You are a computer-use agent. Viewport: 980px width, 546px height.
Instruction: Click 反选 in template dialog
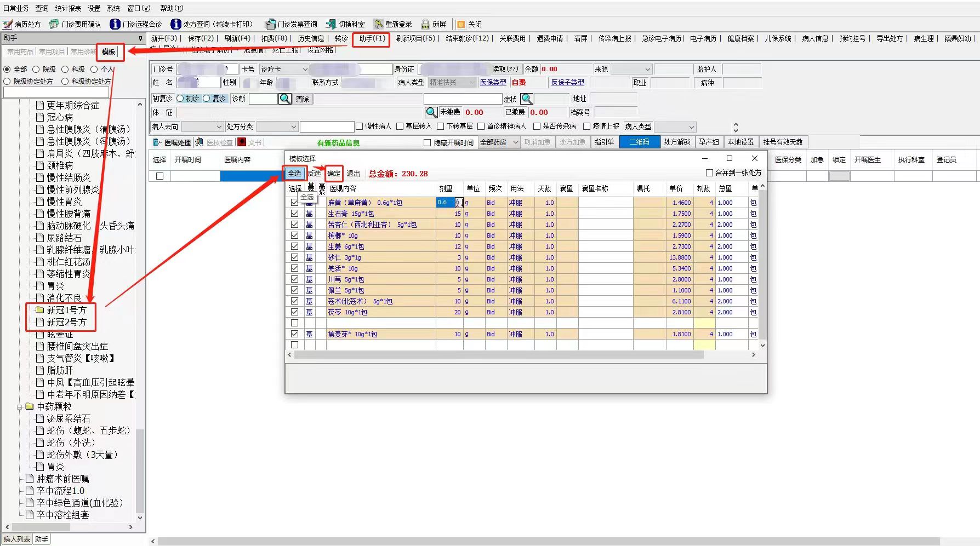pyautogui.click(x=314, y=174)
